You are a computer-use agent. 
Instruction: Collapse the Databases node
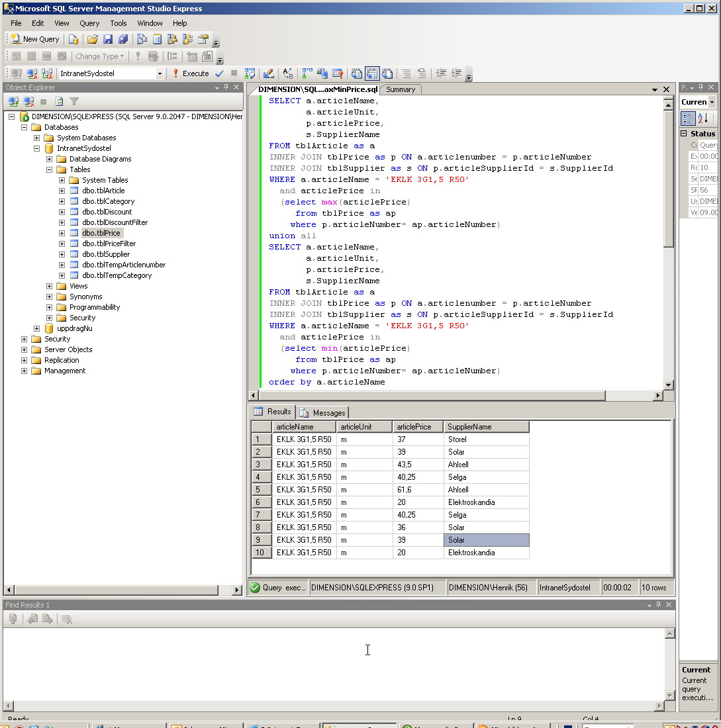tap(24, 127)
